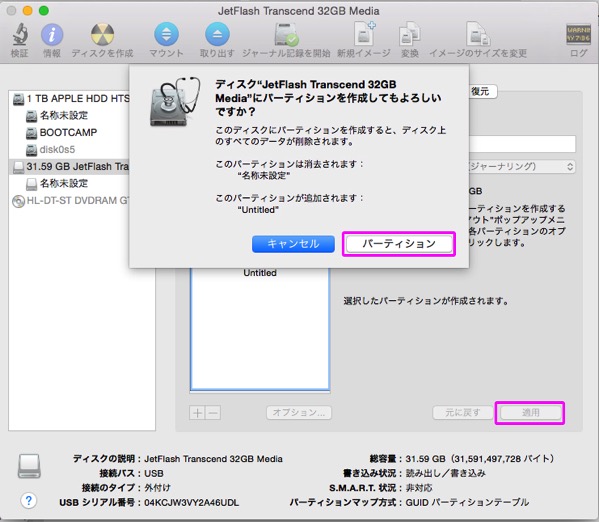Click the help question mark button
Image resolution: width=599 pixels, height=522 pixels.
[29, 500]
